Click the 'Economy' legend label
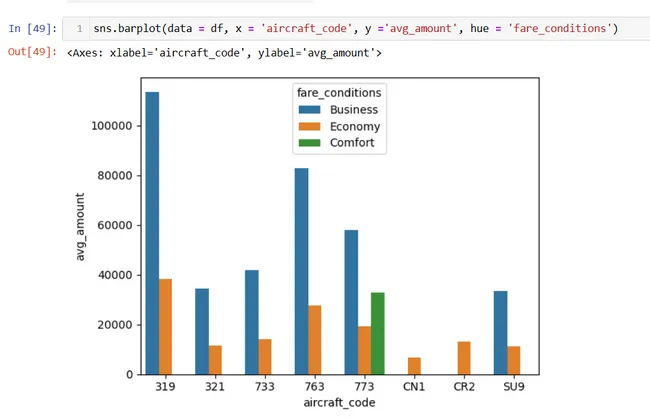 coord(355,126)
